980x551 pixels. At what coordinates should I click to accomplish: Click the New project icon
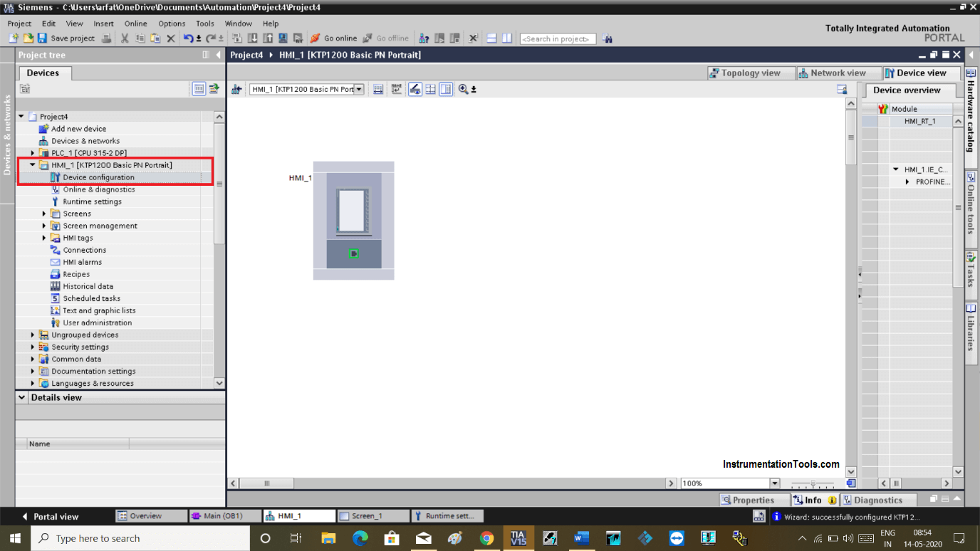pyautogui.click(x=14, y=38)
